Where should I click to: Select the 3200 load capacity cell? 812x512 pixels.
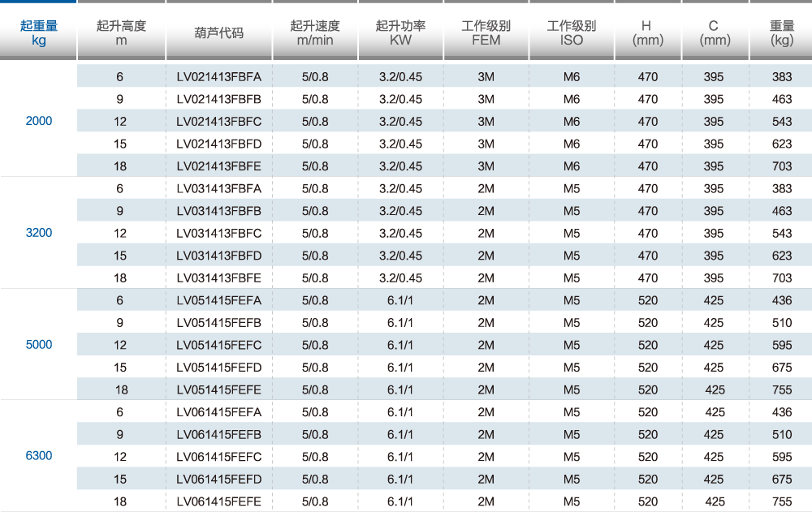[x=38, y=233]
